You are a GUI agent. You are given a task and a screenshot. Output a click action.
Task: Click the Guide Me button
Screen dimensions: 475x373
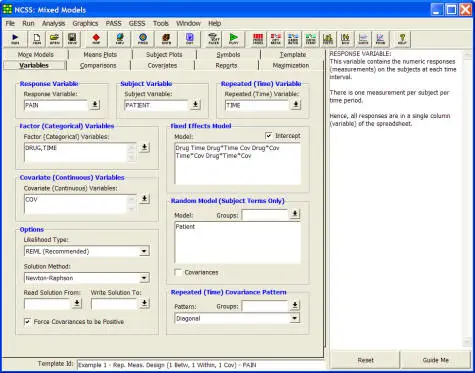tap(435, 360)
